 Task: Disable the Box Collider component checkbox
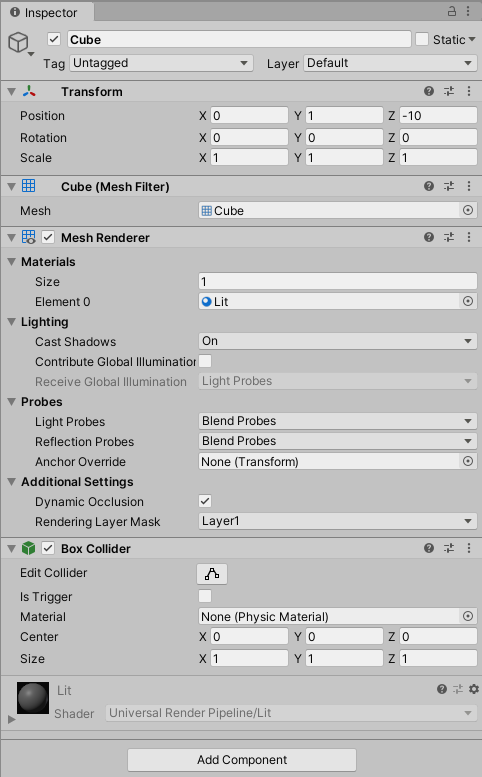48,548
